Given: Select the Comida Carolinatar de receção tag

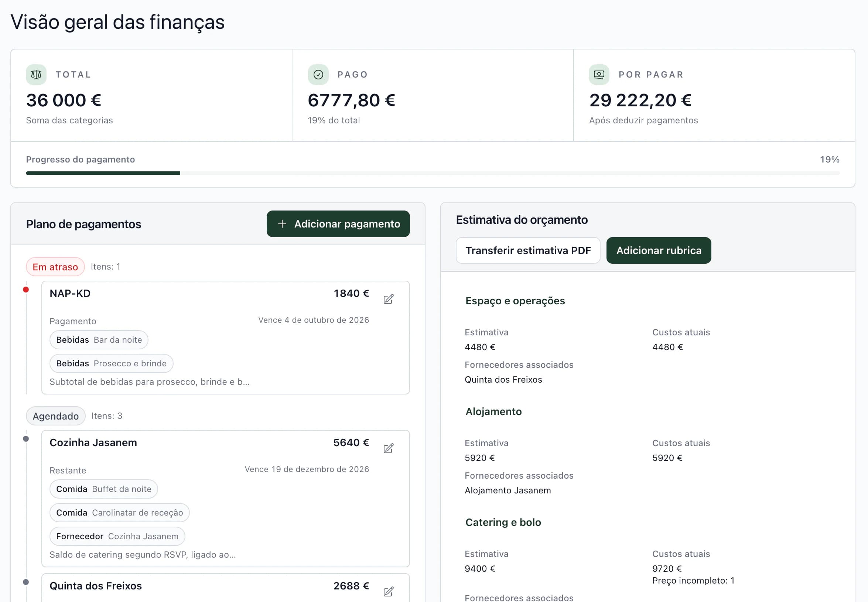Looking at the screenshot, I should (120, 513).
